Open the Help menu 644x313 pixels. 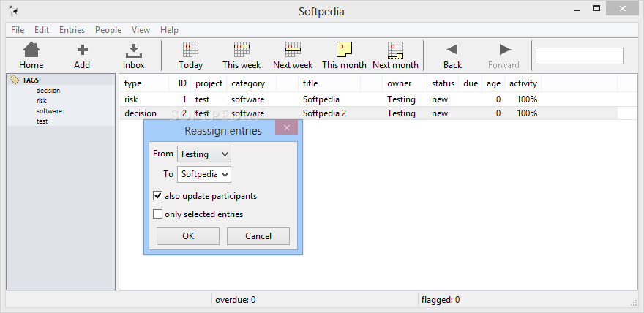[x=169, y=30]
